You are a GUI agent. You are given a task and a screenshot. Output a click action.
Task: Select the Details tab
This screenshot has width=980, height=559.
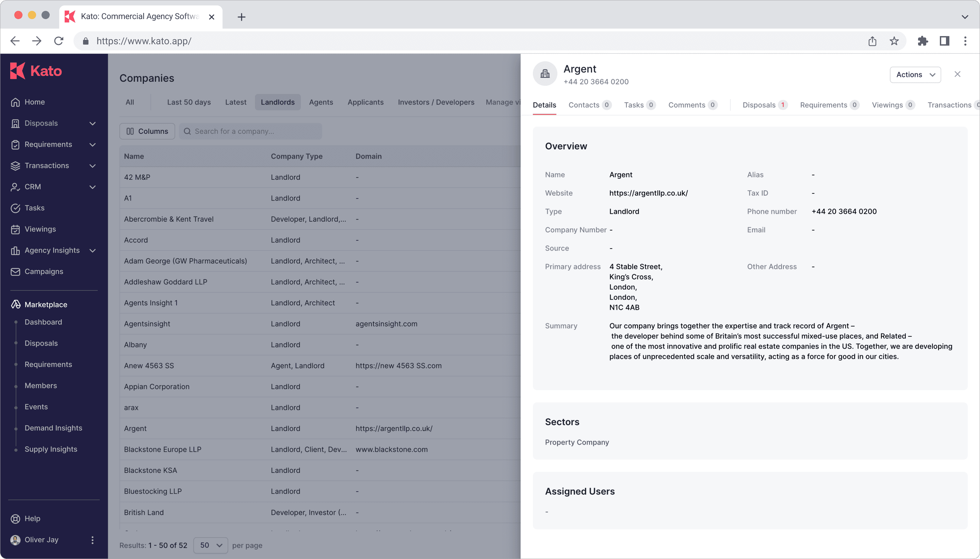(544, 105)
